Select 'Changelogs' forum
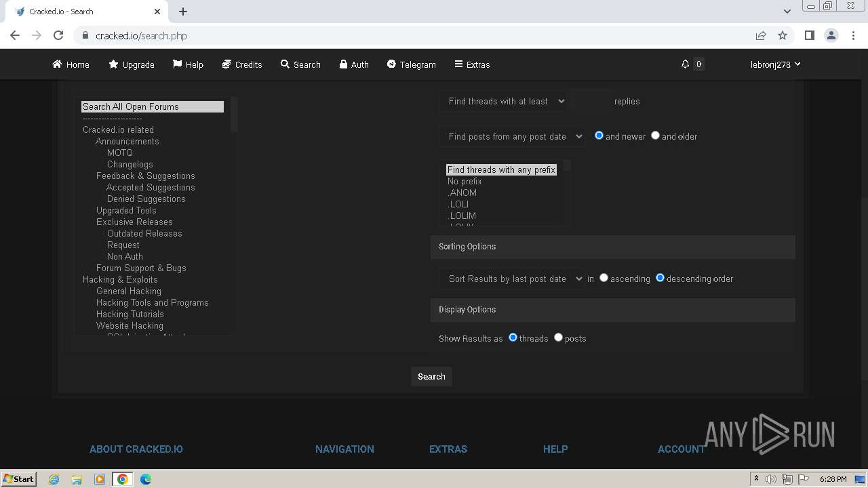 click(x=130, y=165)
